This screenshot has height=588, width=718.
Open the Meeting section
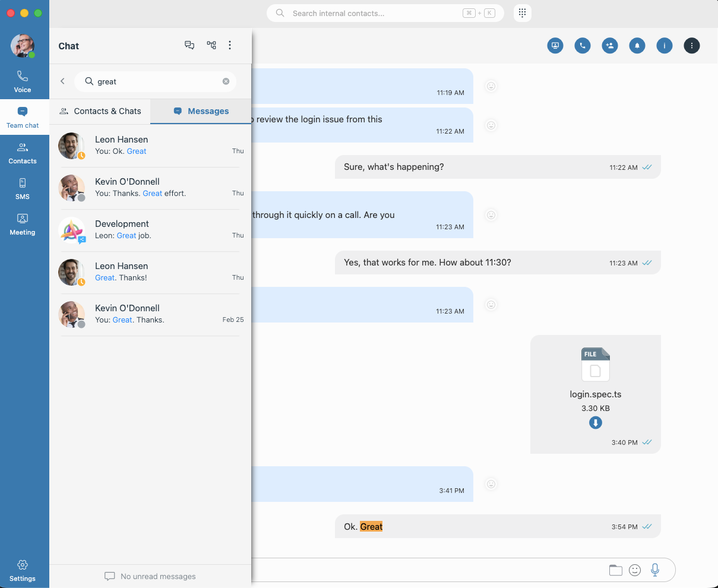click(x=23, y=225)
